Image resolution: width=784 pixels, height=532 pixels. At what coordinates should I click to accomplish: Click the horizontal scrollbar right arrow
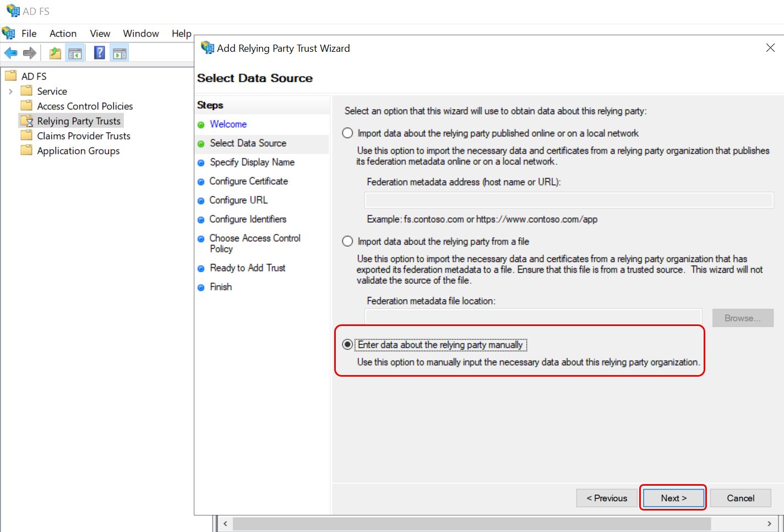pyautogui.click(x=769, y=523)
